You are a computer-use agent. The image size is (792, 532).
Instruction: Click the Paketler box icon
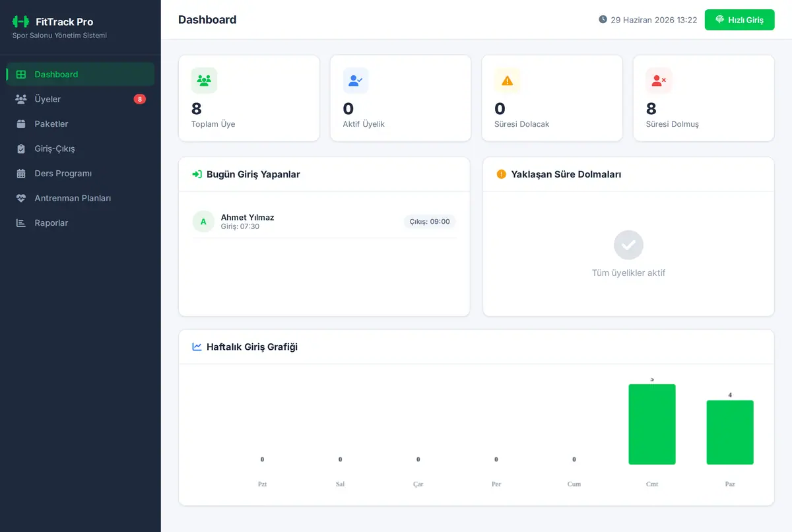tap(21, 124)
